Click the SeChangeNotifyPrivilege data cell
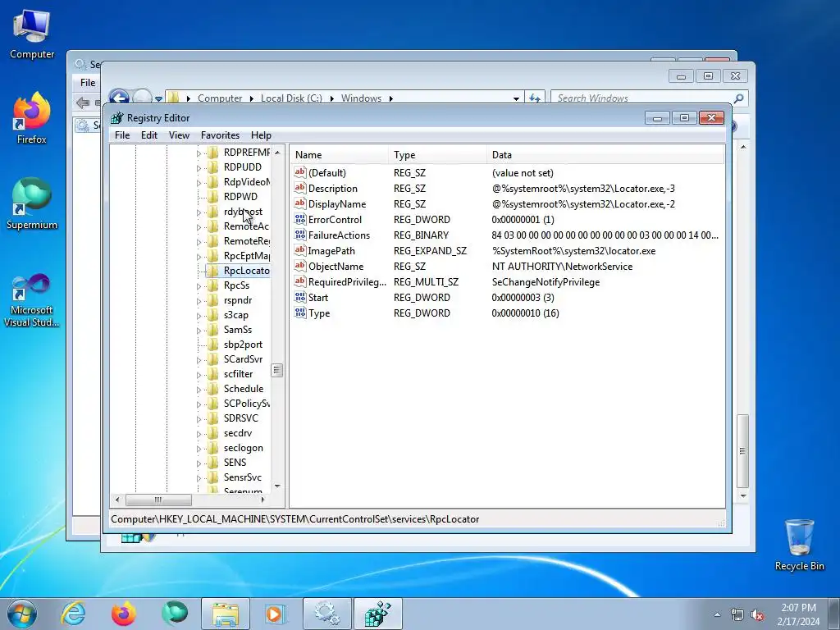This screenshot has width=840, height=630. 546,282
